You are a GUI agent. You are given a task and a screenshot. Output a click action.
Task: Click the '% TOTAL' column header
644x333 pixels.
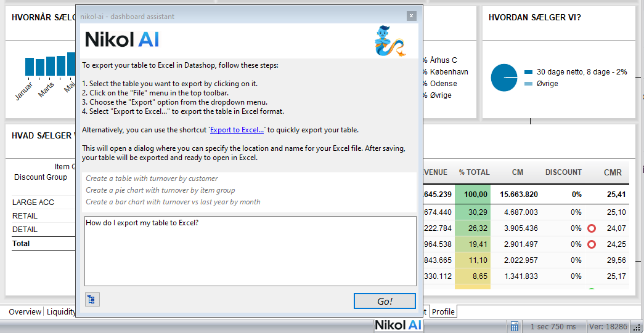(474, 172)
